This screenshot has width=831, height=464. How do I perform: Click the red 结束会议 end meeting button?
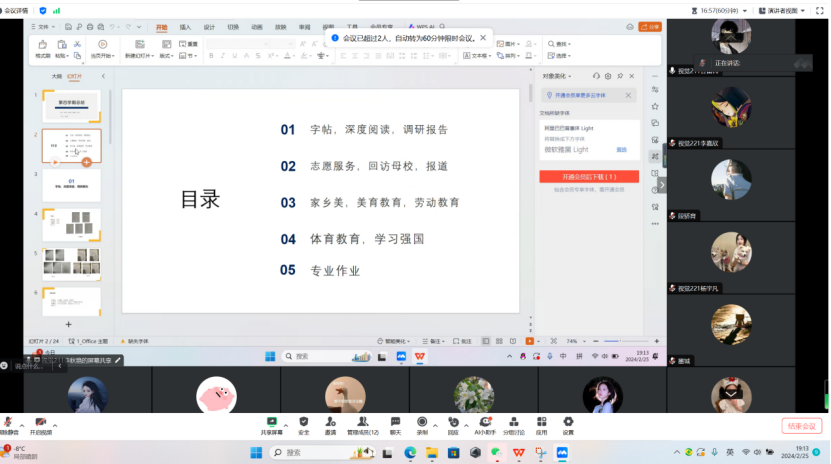coord(801,426)
